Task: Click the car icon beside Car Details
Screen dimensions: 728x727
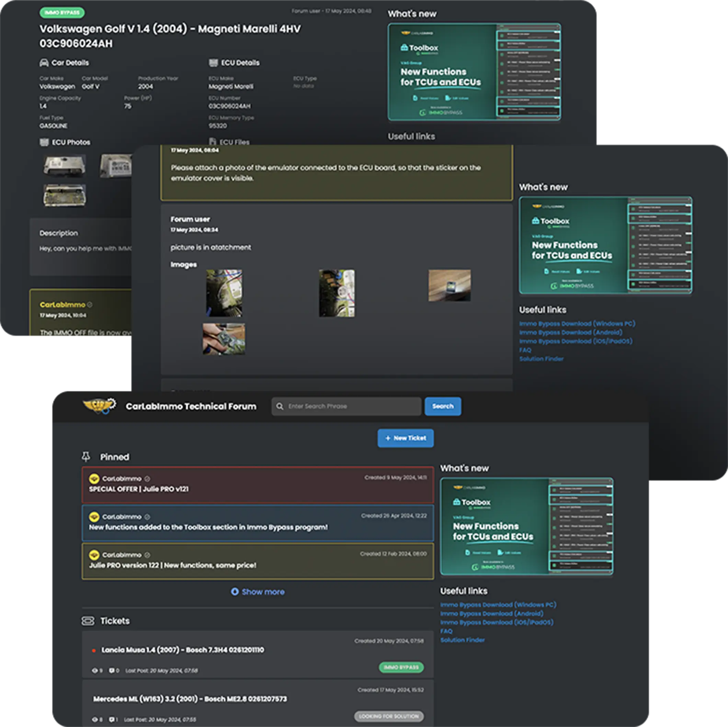Action: pos(44,63)
